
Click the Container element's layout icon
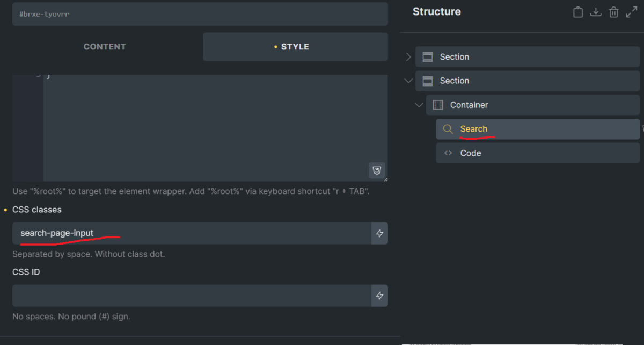tap(438, 105)
